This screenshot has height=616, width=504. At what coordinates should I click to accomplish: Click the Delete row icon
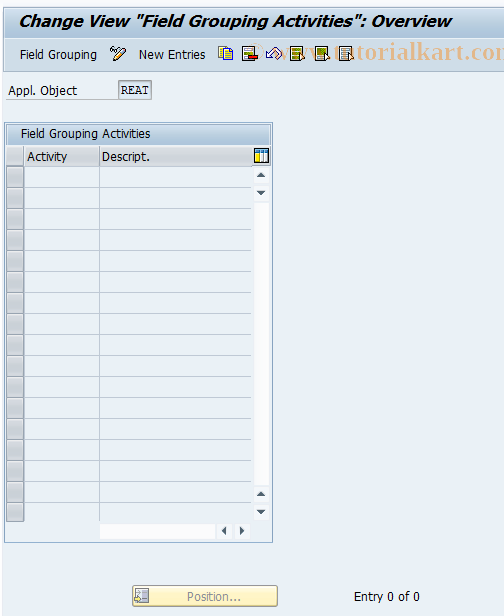(x=250, y=54)
